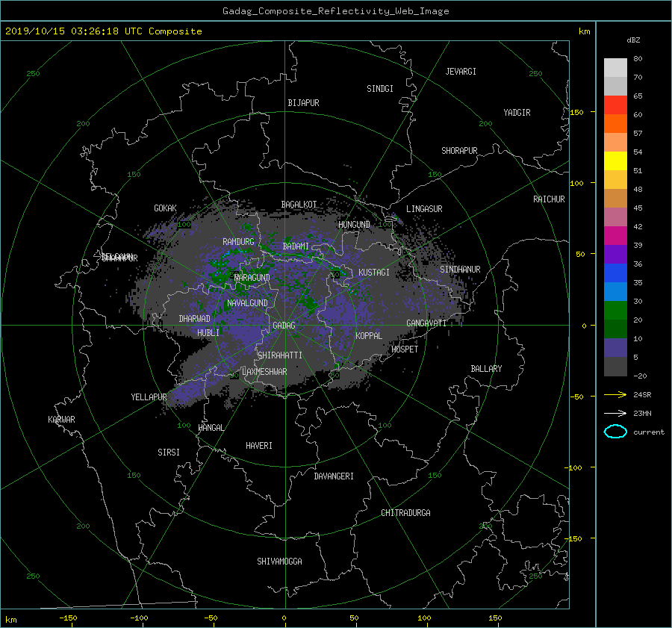
Task: Click the SINDGI city label
Action: click(x=380, y=89)
